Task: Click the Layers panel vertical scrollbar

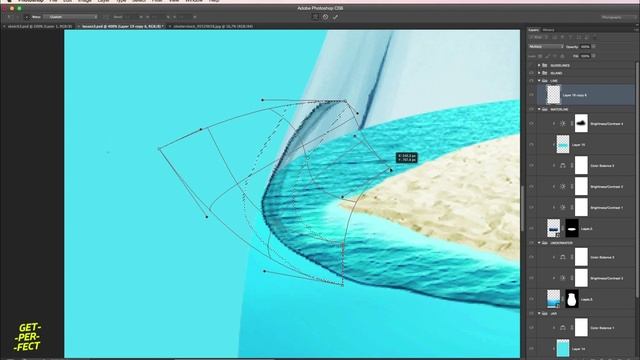Action: pos(637,180)
